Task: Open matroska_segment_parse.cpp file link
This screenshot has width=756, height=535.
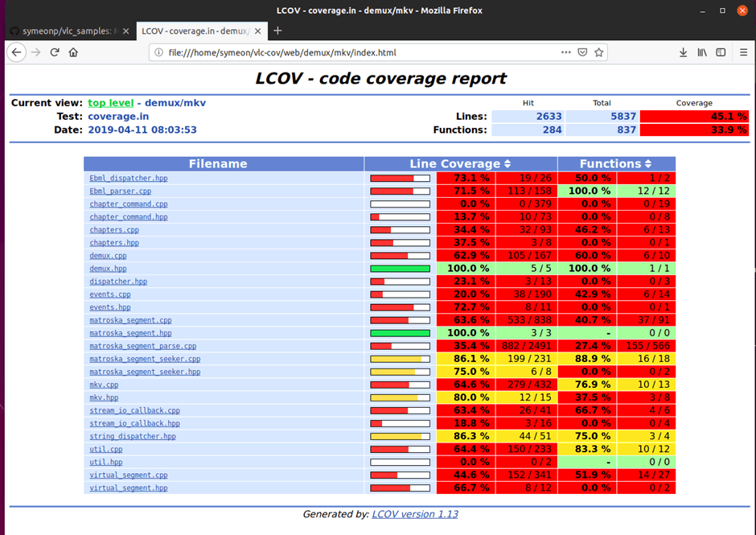Action: point(142,346)
